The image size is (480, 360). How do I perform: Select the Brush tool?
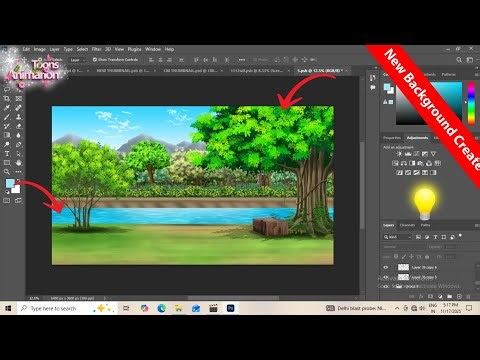[x=7, y=117]
